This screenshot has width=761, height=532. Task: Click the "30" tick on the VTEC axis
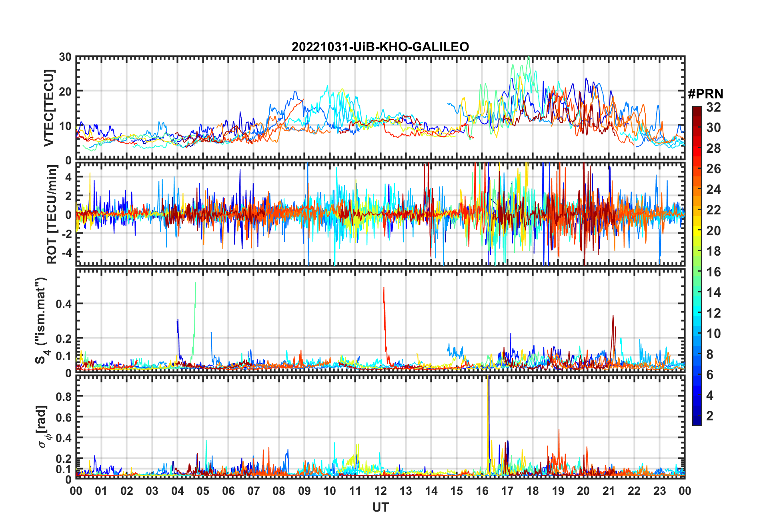(x=65, y=57)
